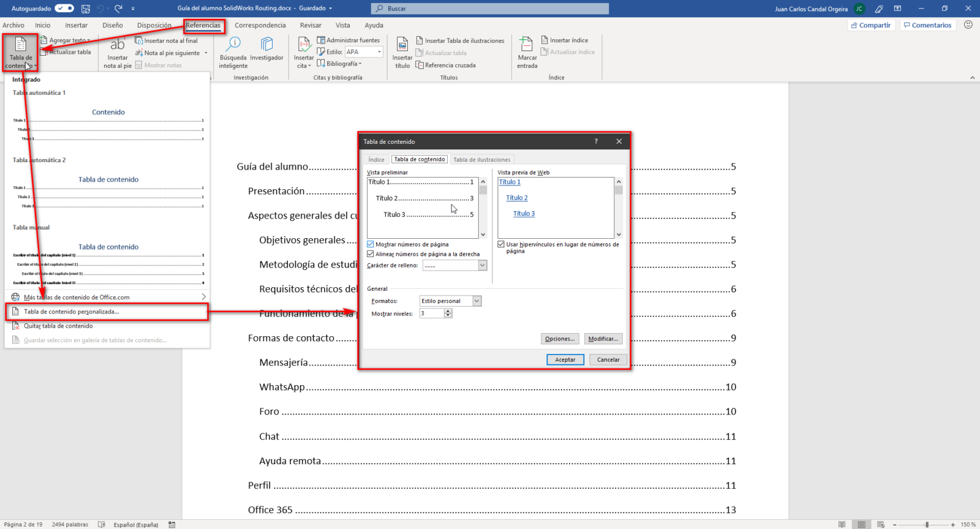Switch to Tabla de ilustraciones tab
This screenshot has height=529, width=980.
point(481,160)
